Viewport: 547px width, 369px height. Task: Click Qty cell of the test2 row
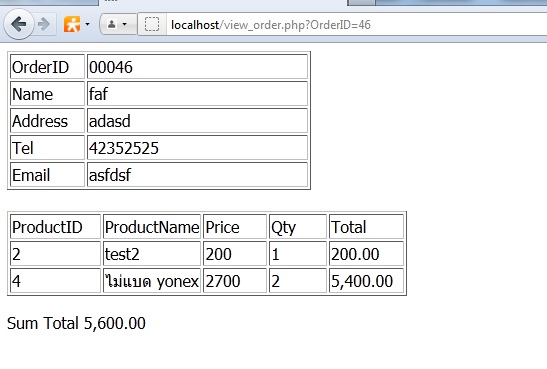coord(298,254)
